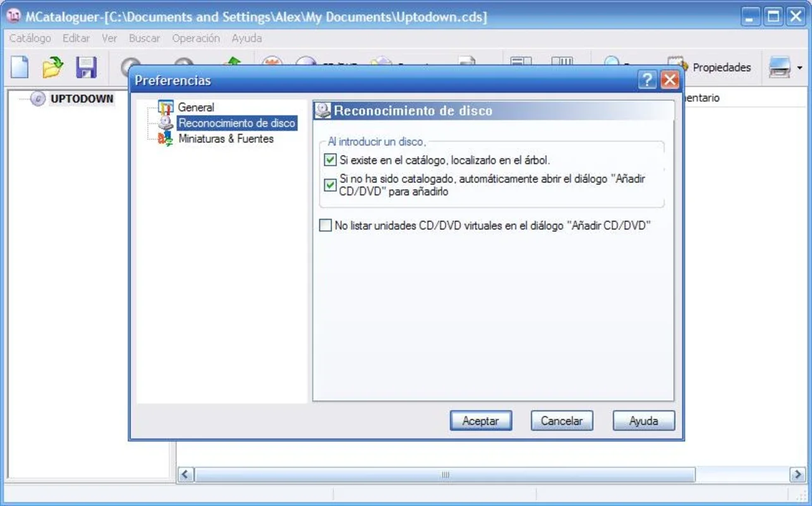Select Reconocimiento de disco in preferences tree
The image size is (812, 506).
237,123
